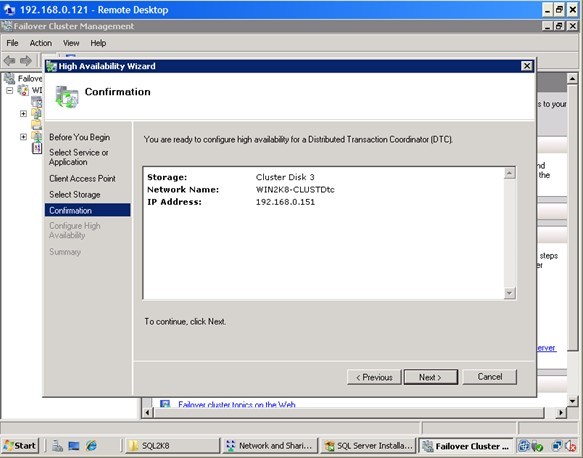Expand the second collapsed tree node
This screenshot has width=583, height=458.
[x=23, y=137]
